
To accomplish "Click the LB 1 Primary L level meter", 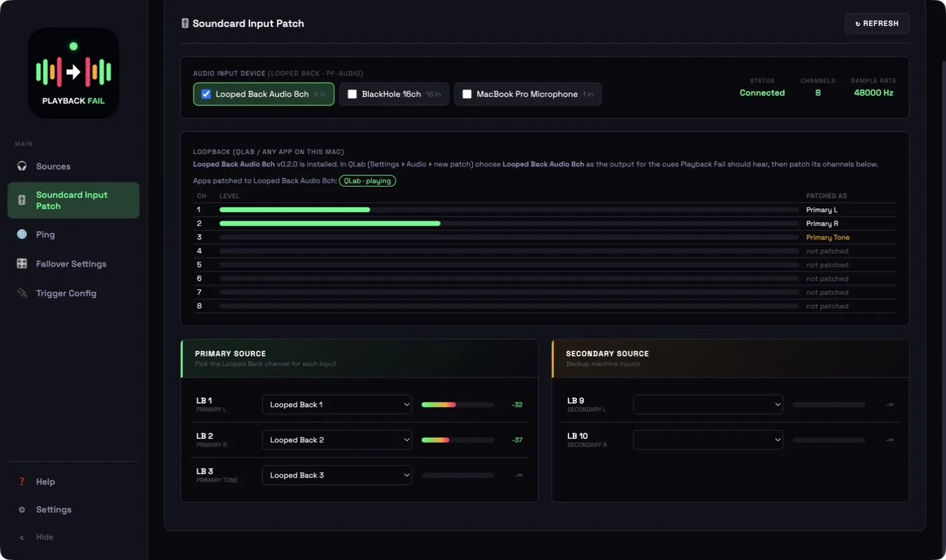I will (458, 405).
